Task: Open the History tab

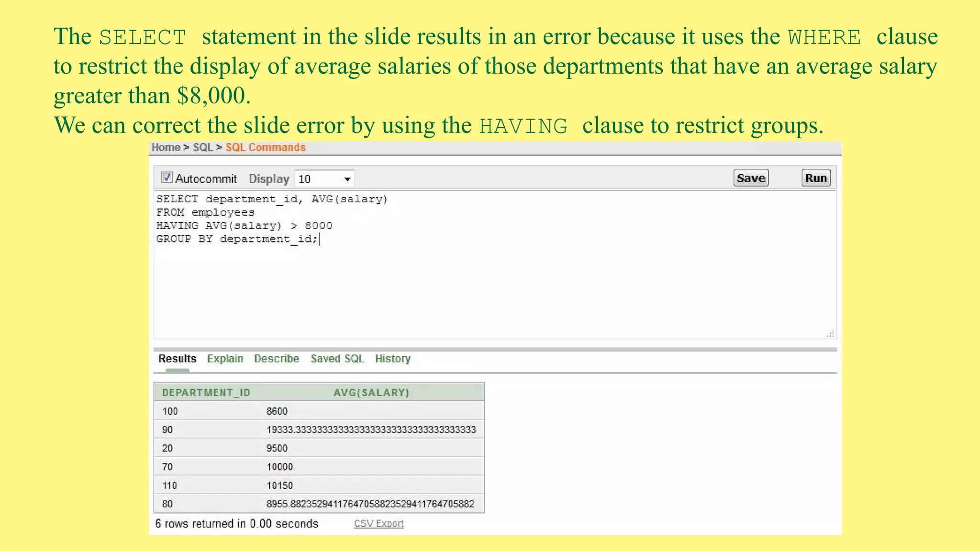Action: click(x=393, y=359)
